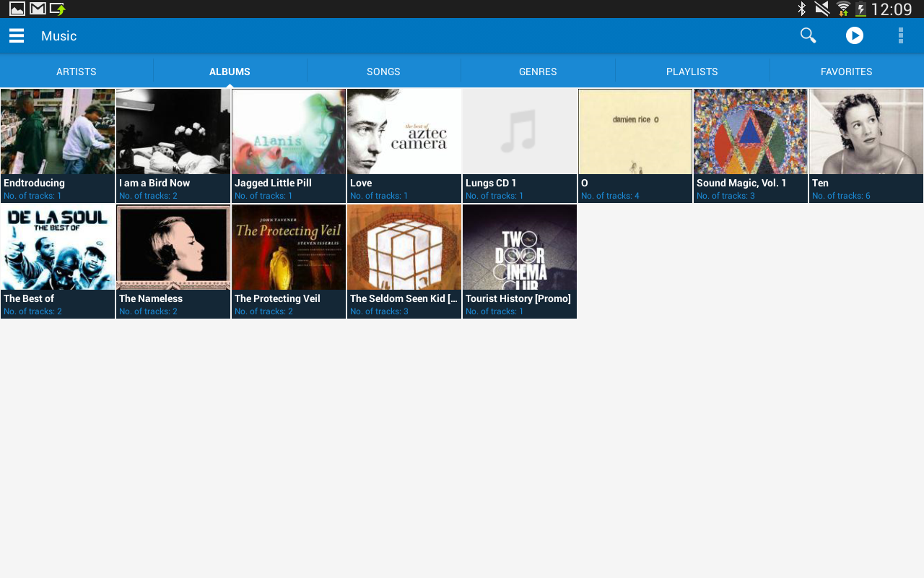Tap the Bluetooth status icon
Image resolution: width=924 pixels, height=578 pixels.
[801, 9]
